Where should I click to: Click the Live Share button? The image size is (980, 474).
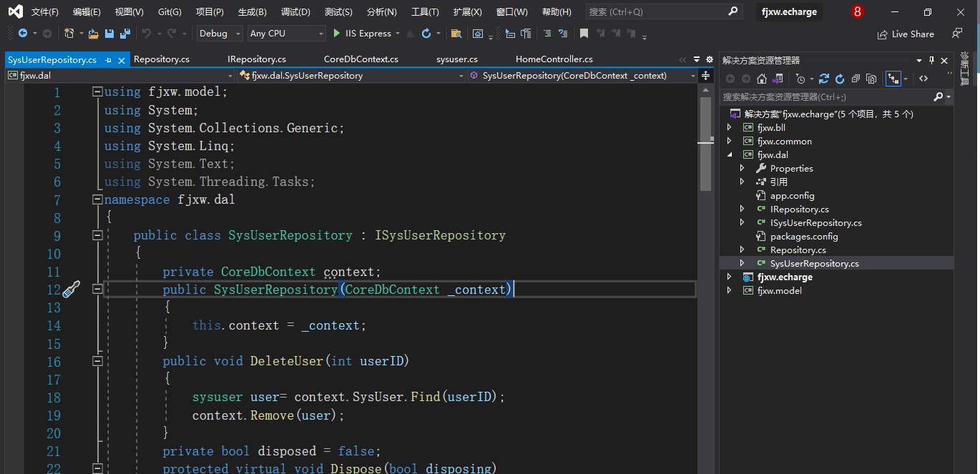(x=906, y=34)
